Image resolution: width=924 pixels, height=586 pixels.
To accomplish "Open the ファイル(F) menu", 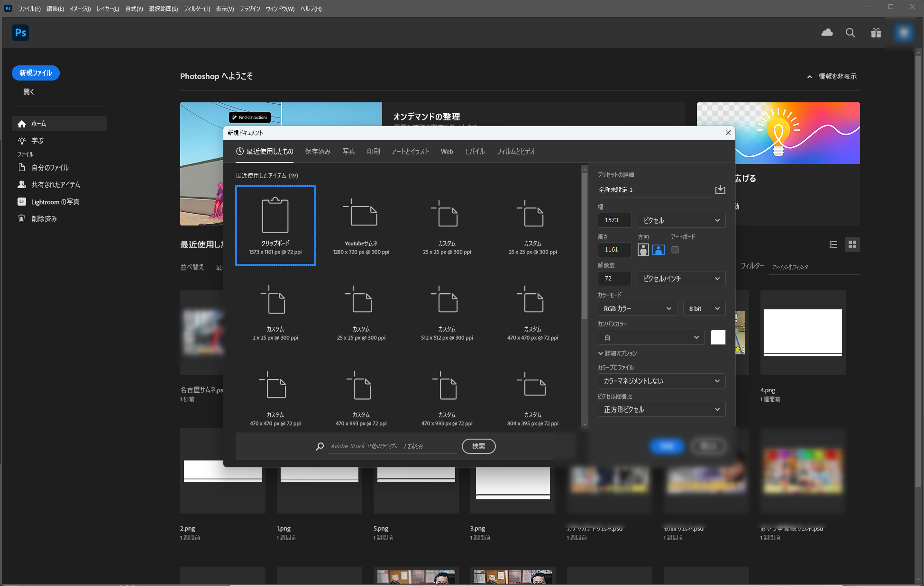I will 29,9.
